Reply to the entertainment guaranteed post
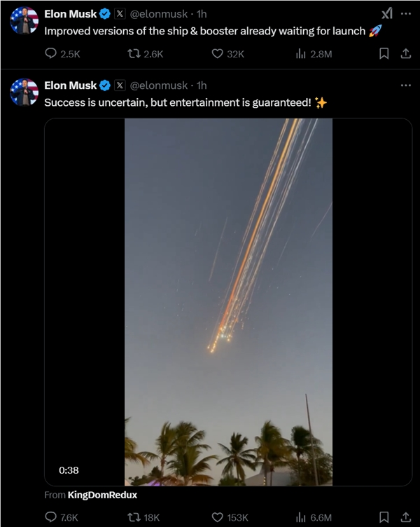Viewport: 420px width, 527px height. [51, 517]
